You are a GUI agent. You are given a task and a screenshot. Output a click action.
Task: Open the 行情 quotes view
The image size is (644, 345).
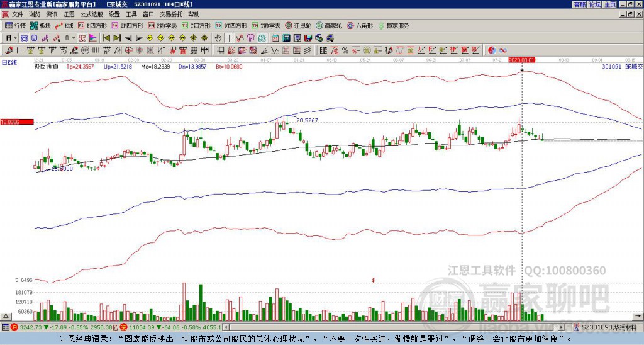(16, 25)
